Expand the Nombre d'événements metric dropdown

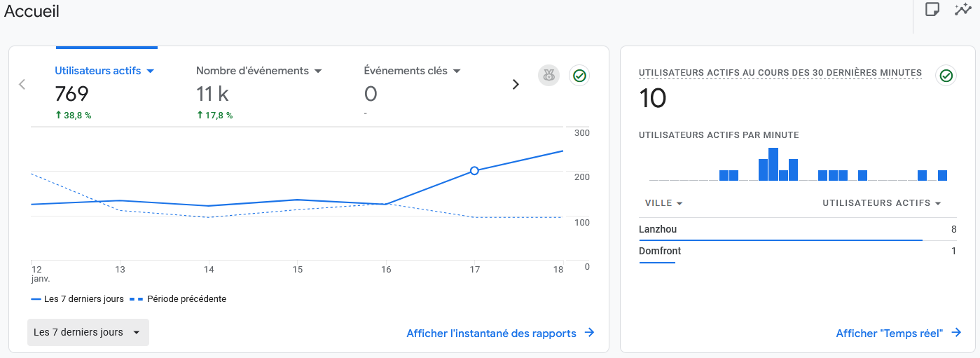coord(317,71)
